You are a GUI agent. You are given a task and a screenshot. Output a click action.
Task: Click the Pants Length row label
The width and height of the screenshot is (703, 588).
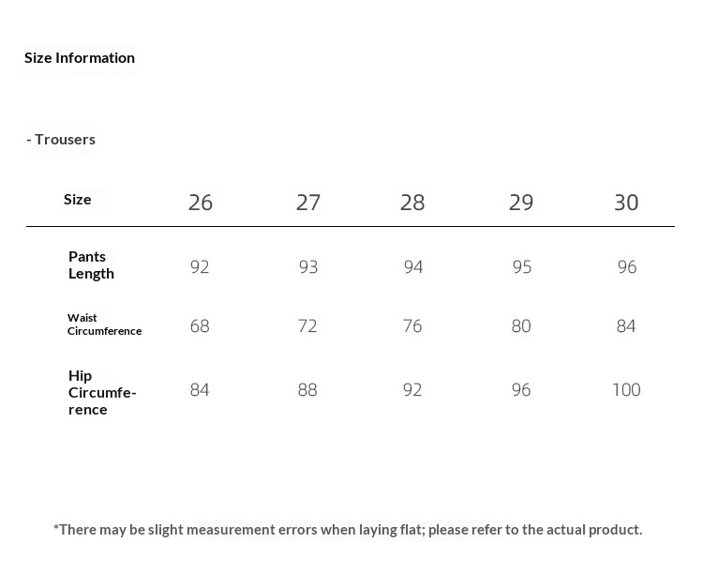pos(91,265)
